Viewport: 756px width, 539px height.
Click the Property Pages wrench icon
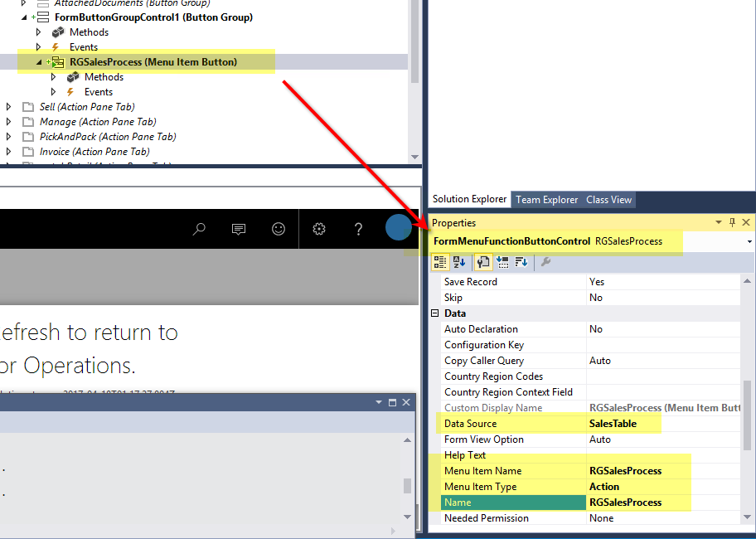(545, 263)
